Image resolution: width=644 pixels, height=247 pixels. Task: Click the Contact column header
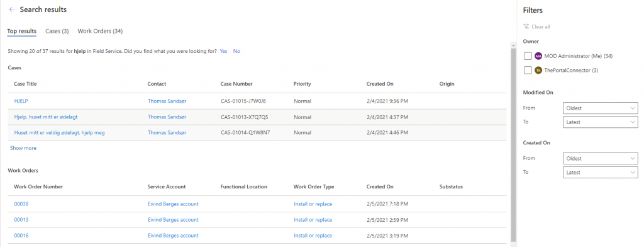coord(157,84)
